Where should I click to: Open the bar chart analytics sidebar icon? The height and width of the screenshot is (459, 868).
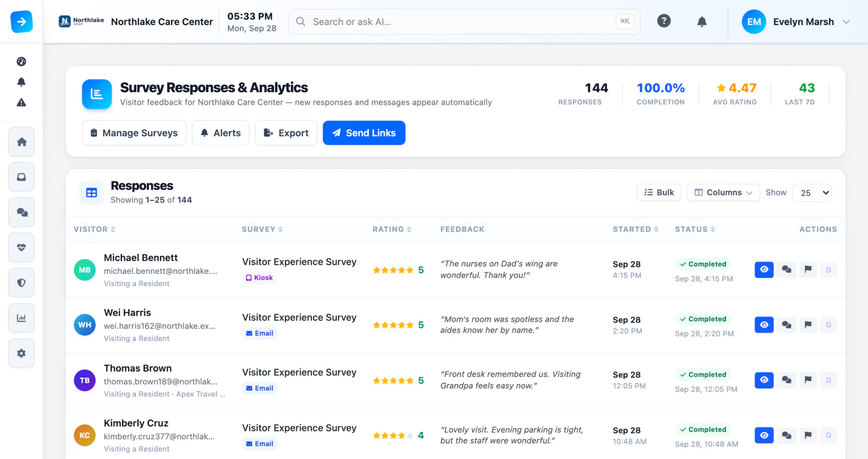pyautogui.click(x=21, y=318)
